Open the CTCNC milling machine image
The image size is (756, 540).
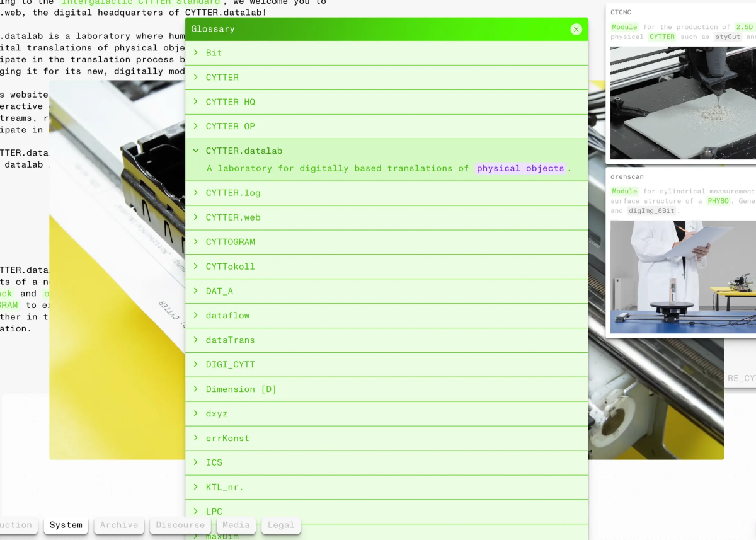point(683,103)
